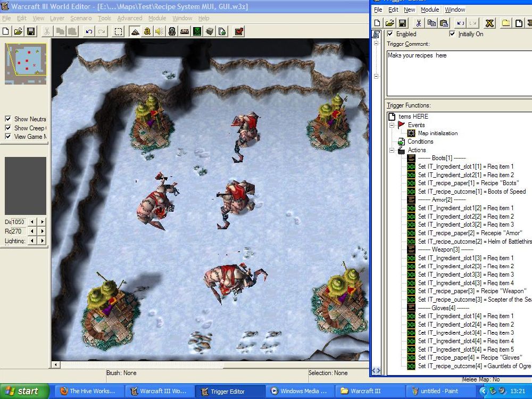
Task: Activate the dashed selection brush tool
Action: (118, 31)
